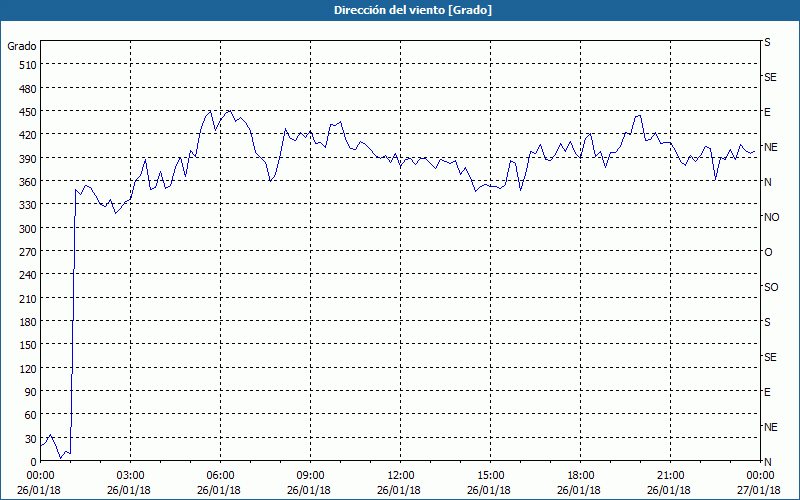Screen dimensions: 800x500
Task: Select the SE compass label level with 120
Action: coord(770,357)
